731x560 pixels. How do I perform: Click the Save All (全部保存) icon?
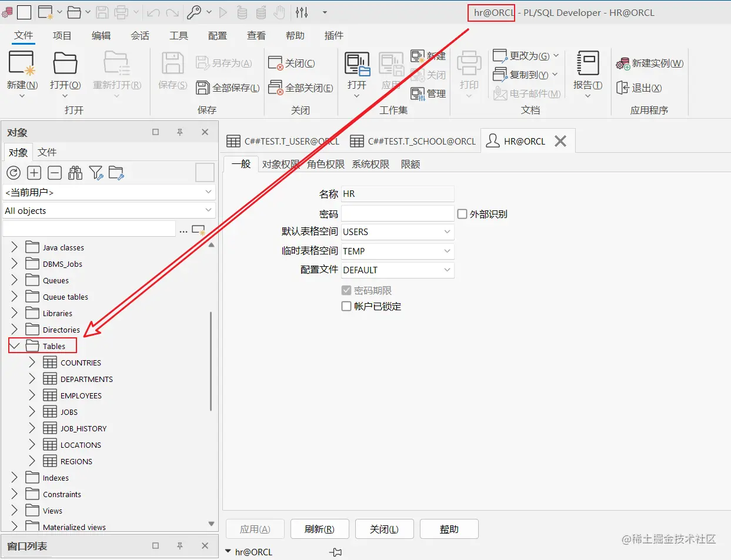[202, 88]
